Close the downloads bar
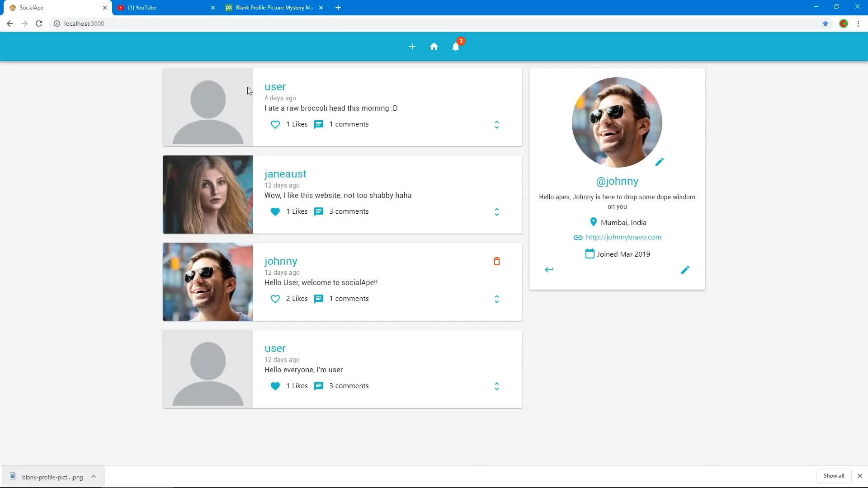Screen dimensions: 868x488 859,476
